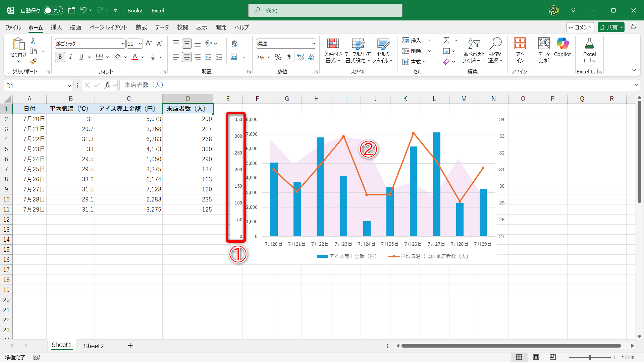Expand the Name Box dropdown

click(x=69, y=86)
